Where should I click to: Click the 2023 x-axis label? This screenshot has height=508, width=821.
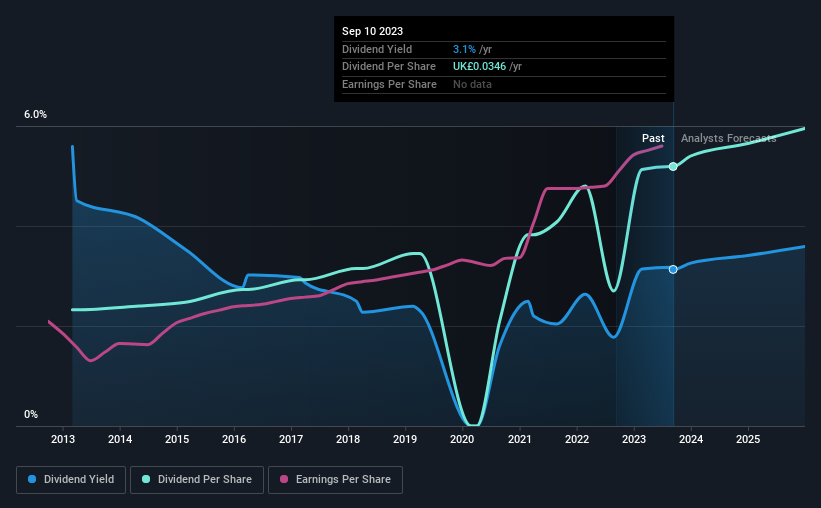click(634, 439)
